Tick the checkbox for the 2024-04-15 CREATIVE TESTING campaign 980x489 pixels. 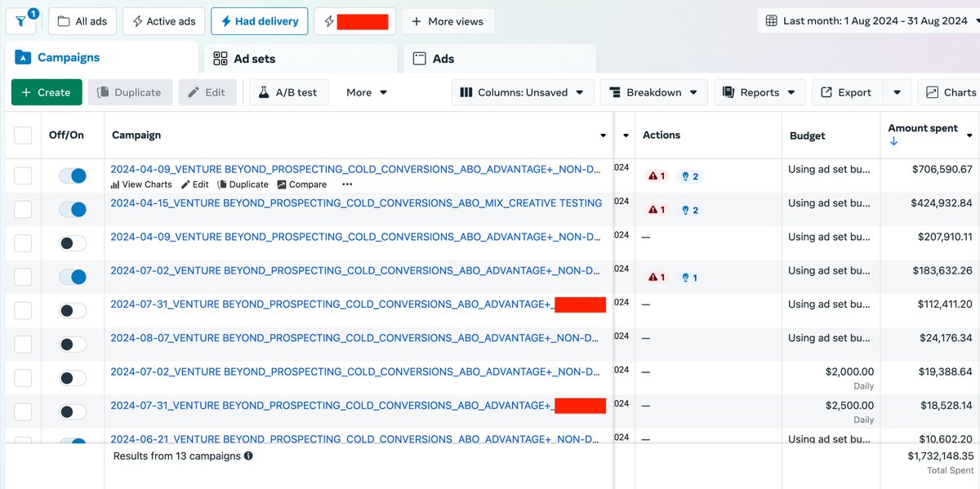pos(23,209)
